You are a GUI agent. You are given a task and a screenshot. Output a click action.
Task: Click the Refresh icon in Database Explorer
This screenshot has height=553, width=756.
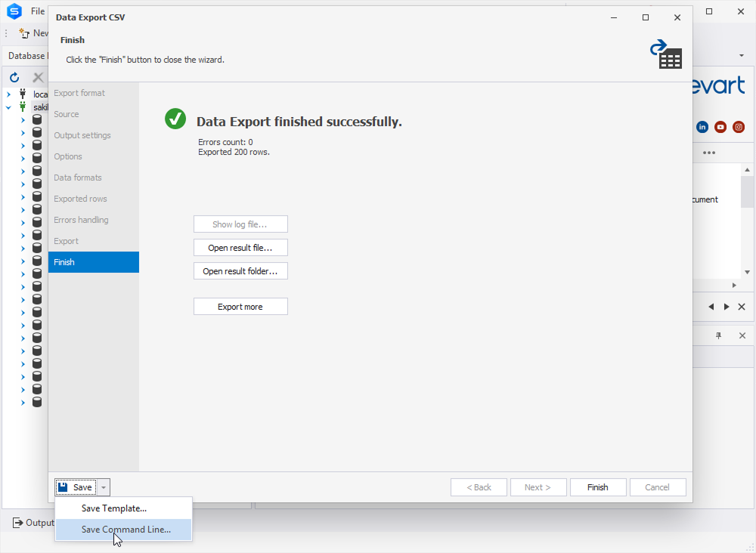click(x=14, y=77)
